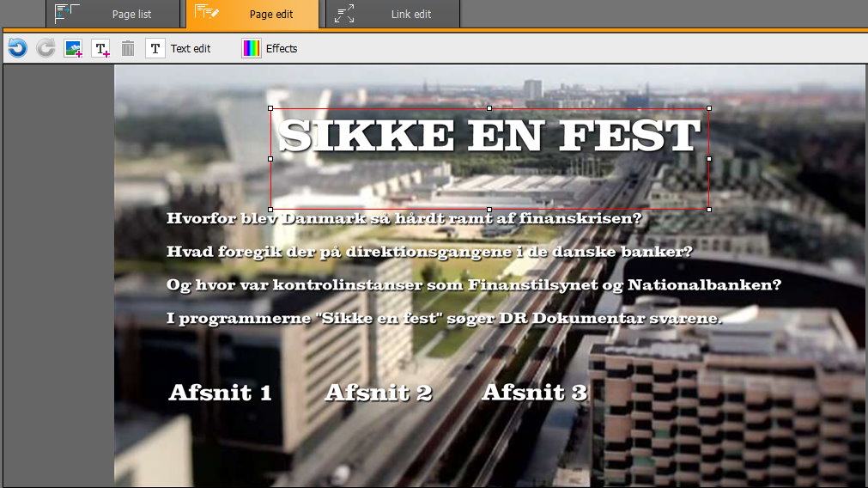Click the top-right selection resize handle

point(709,108)
